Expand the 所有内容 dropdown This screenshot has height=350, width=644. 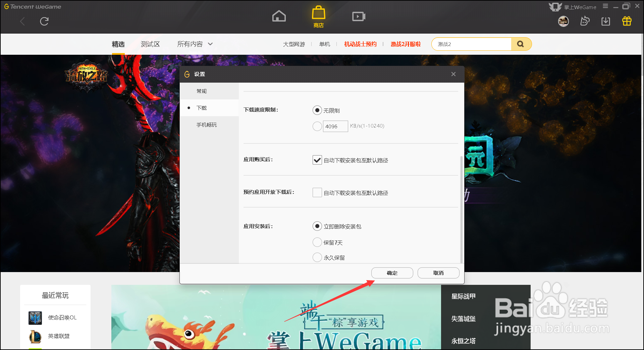coord(195,44)
